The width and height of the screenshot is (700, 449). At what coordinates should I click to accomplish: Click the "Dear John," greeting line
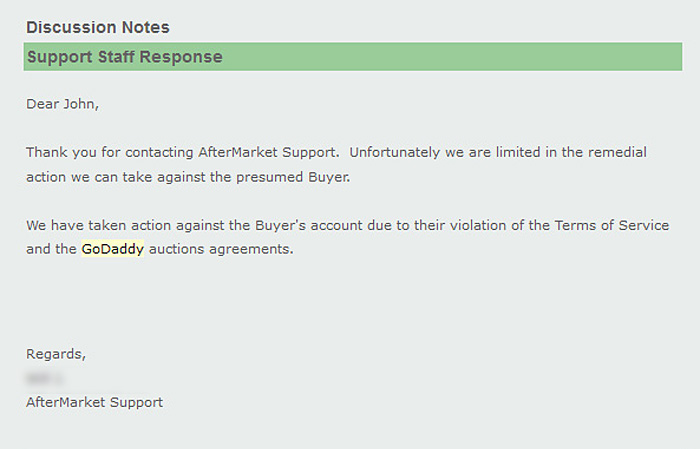(x=63, y=103)
